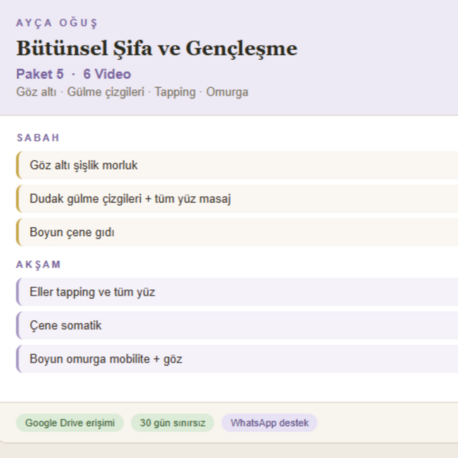
Task: Click the 'Google Drive erişimi' badge
Action: 70,423
